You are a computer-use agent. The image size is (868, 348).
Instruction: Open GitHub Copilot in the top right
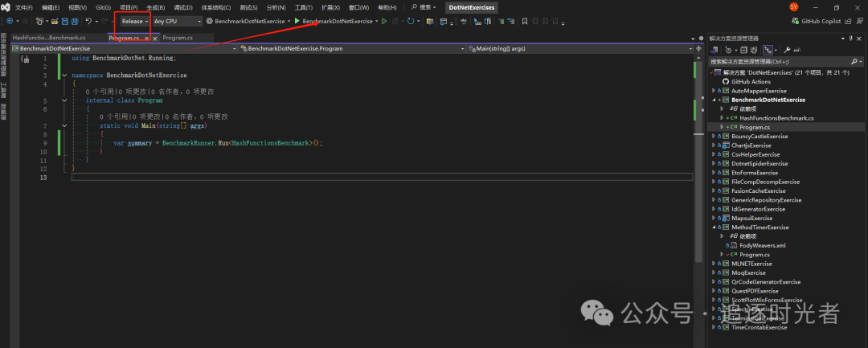[816, 21]
